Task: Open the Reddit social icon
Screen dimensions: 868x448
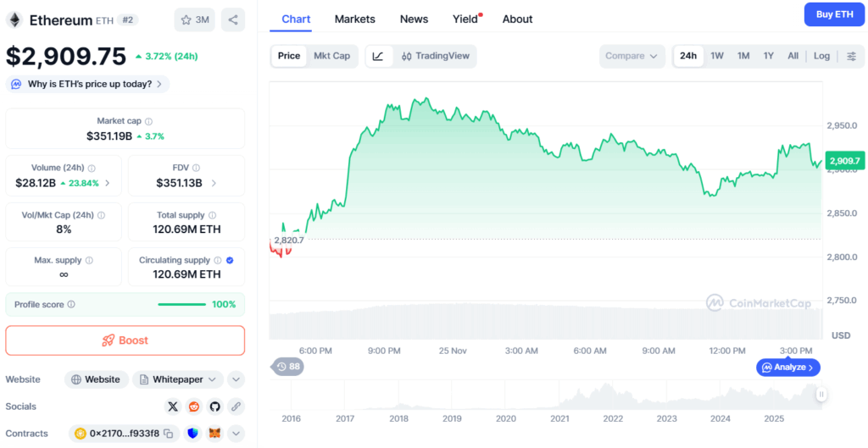Action: [x=194, y=407]
